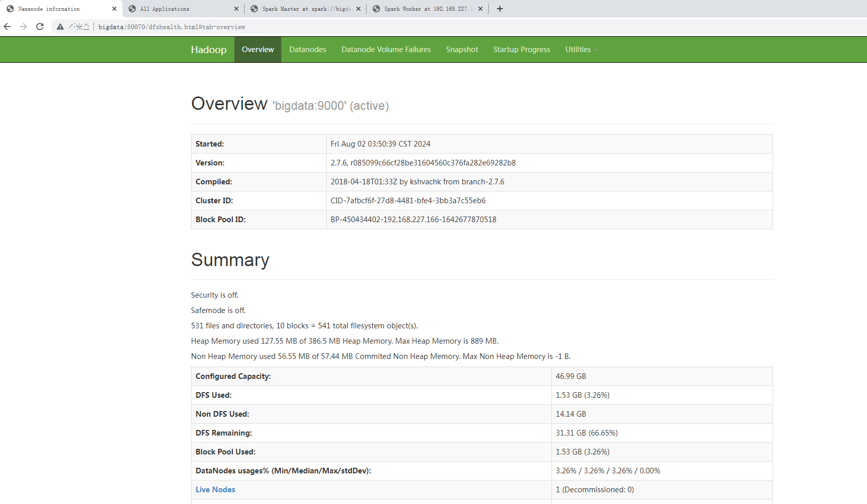The image size is (867, 504).
Task: Click the DFS Remaining value '31.31 GB (66.65%)'
Action: (587, 433)
